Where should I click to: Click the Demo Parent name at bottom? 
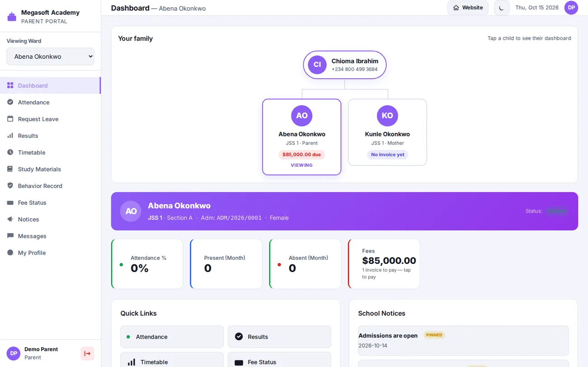point(41,349)
